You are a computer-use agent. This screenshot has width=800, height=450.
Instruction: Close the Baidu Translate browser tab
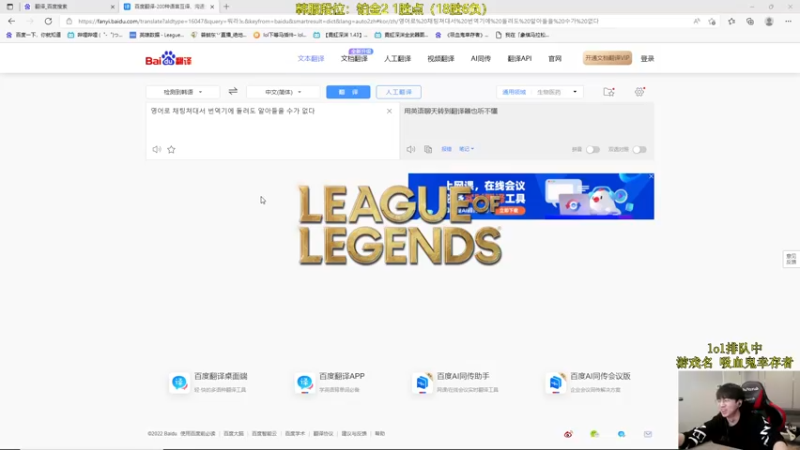coord(212,7)
